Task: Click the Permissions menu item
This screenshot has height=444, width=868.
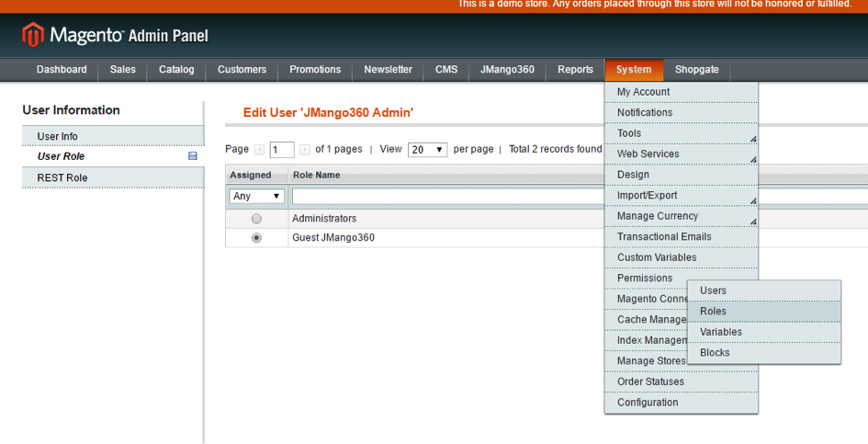Action: [646, 278]
